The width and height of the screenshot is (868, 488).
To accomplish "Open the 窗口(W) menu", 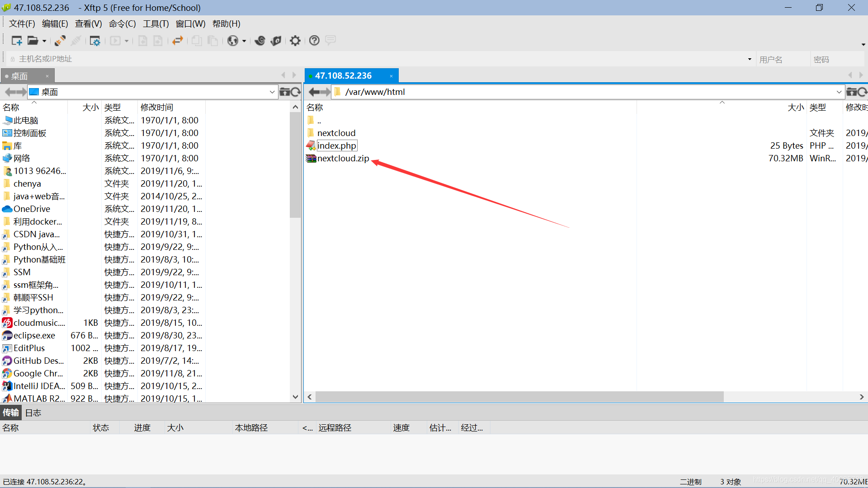I will tap(191, 23).
